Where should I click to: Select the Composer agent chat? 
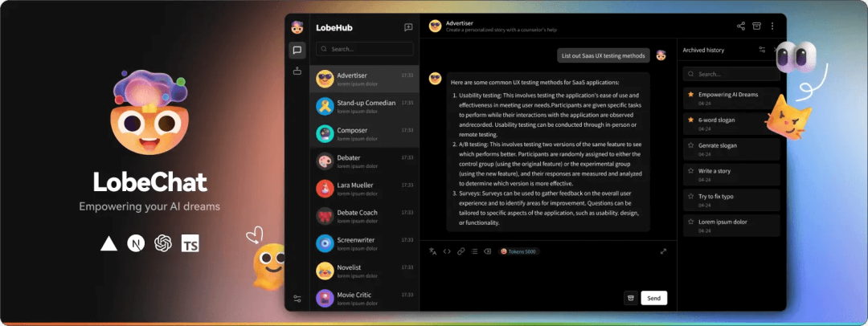(364, 133)
